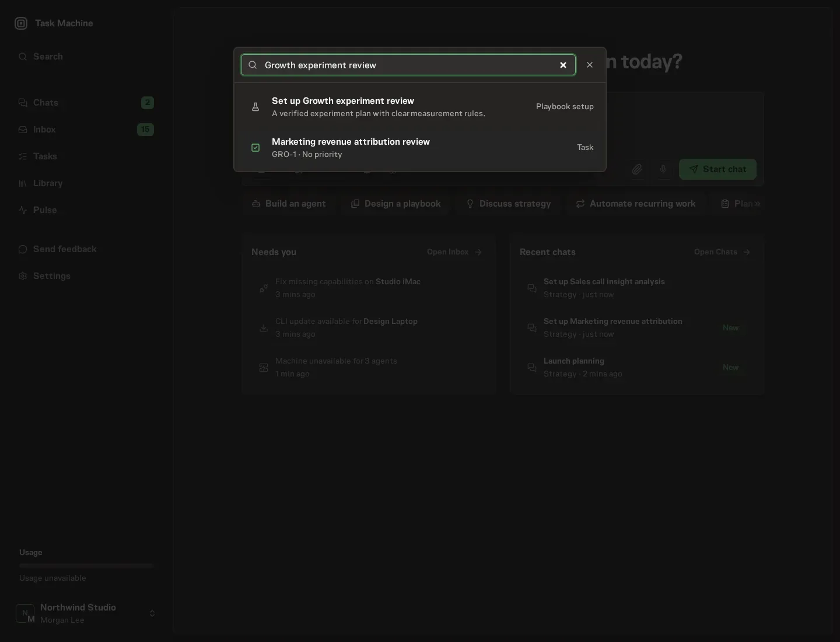Close the search dialog
The height and width of the screenshot is (642, 840).
pyautogui.click(x=590, y=65)
